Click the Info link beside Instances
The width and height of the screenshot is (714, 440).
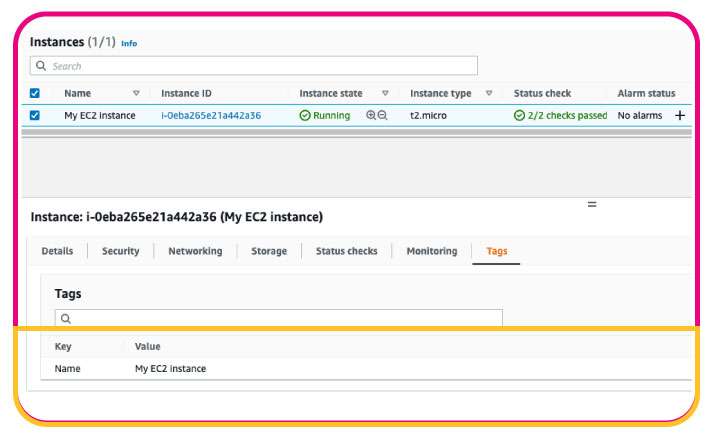pos(129,44)
